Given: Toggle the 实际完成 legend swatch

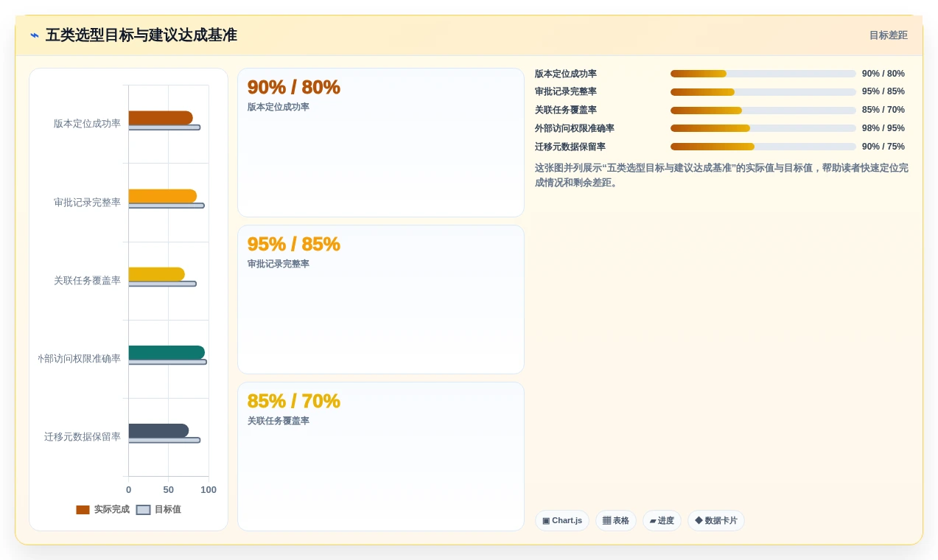Looking at the screenshot, I should 83,510.
